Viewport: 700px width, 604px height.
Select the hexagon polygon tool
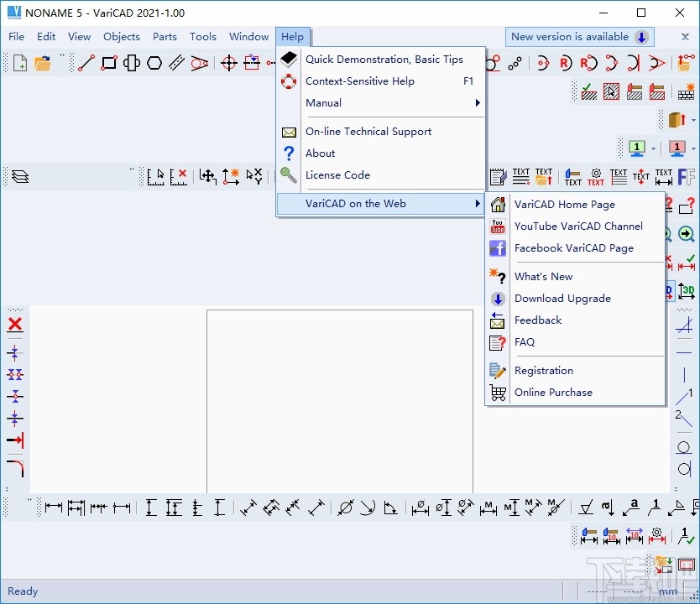[154, 63]
